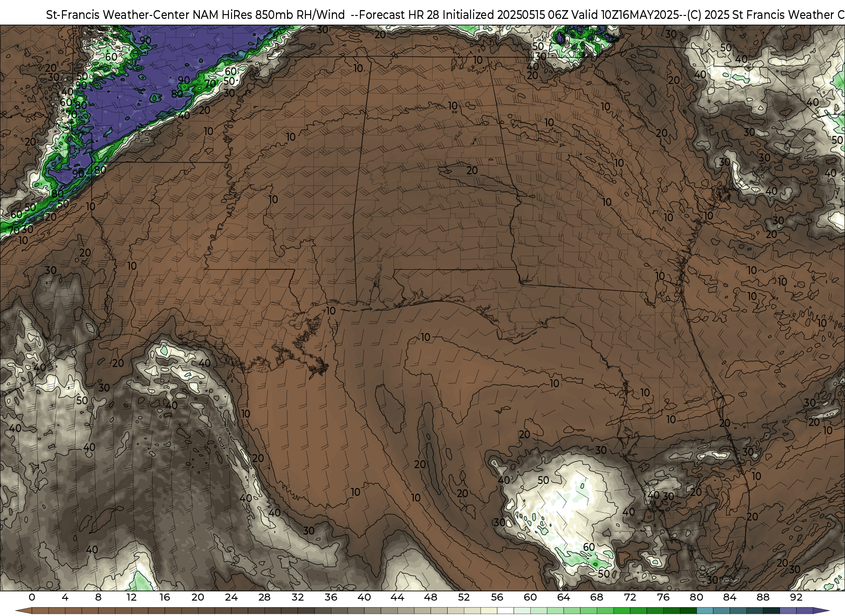This screenshot has width=845, height=616.
Task: Click the purple swatch under colorbar label 92
Action: 805,611
